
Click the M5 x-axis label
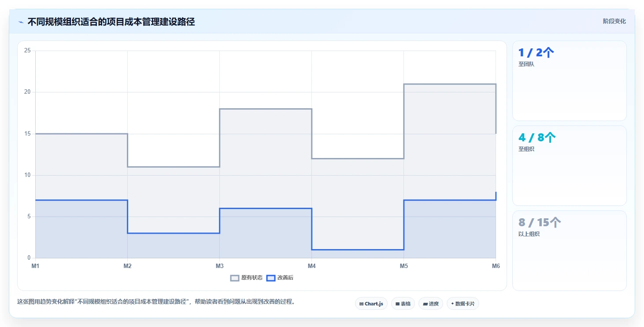[x=403, y=266]
